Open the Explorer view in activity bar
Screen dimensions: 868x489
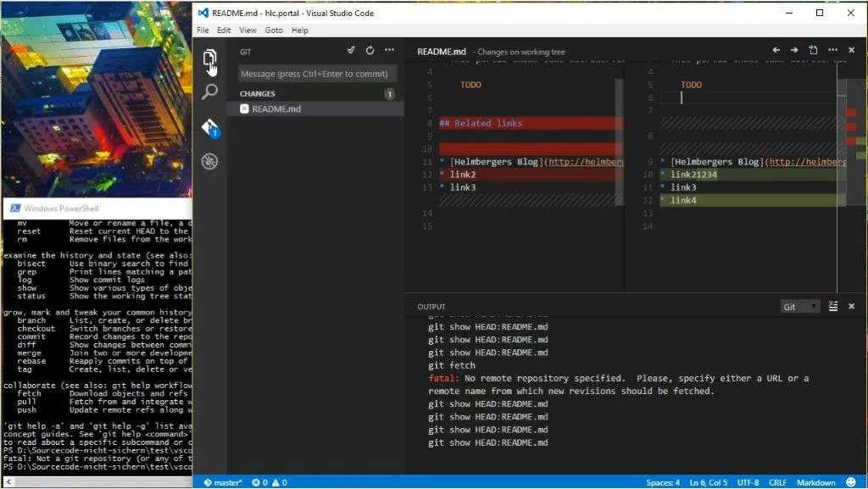pyautogui.click(x=209, y=58)
